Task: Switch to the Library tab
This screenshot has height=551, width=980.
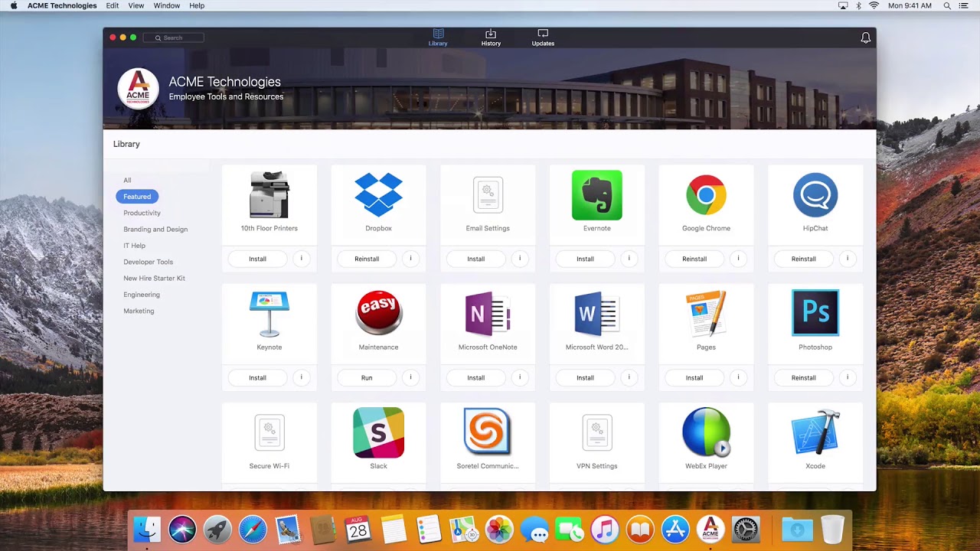Action: tap(438, 37)
